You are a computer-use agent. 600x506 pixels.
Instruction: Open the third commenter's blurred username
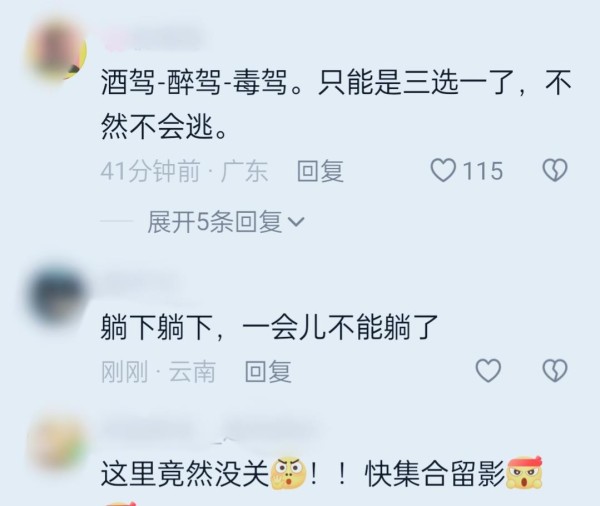pos(210,429)
